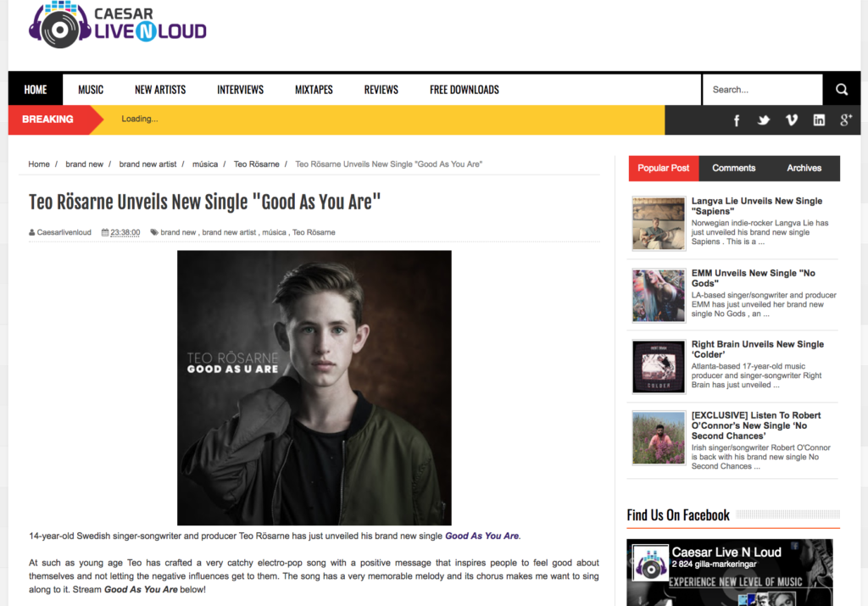This screenshot has height=606, width=868.
Task: Open the Google Plus social icon
Action: point(846,120)
